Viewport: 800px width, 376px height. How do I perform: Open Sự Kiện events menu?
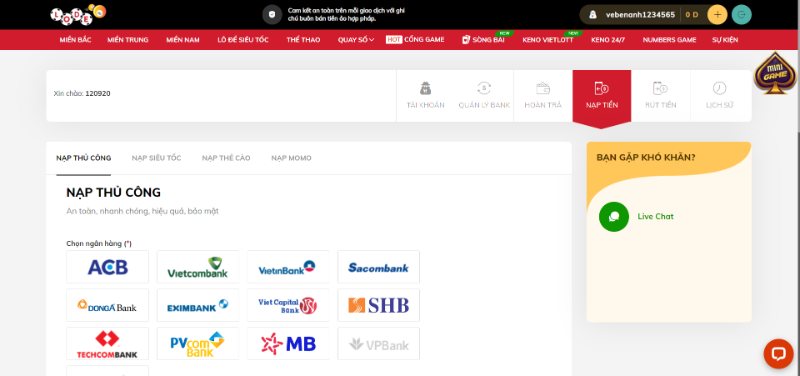(725, 40)
